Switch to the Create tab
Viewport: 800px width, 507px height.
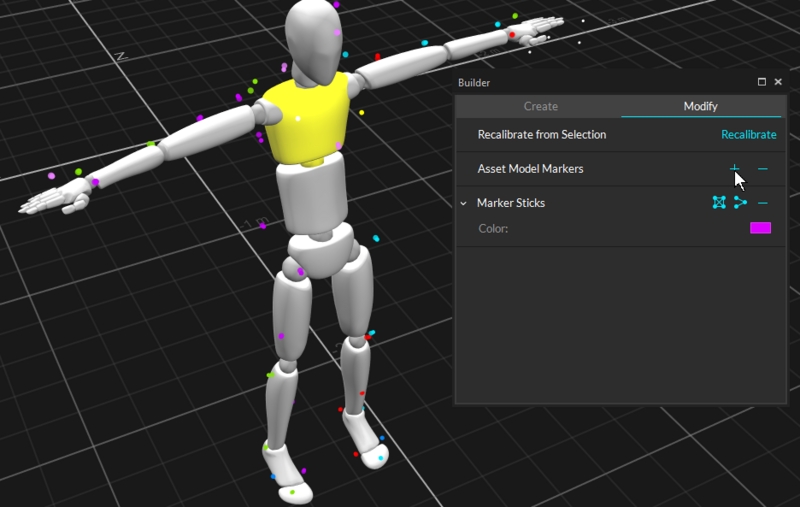pyautogui.click(x=540, y=106)
